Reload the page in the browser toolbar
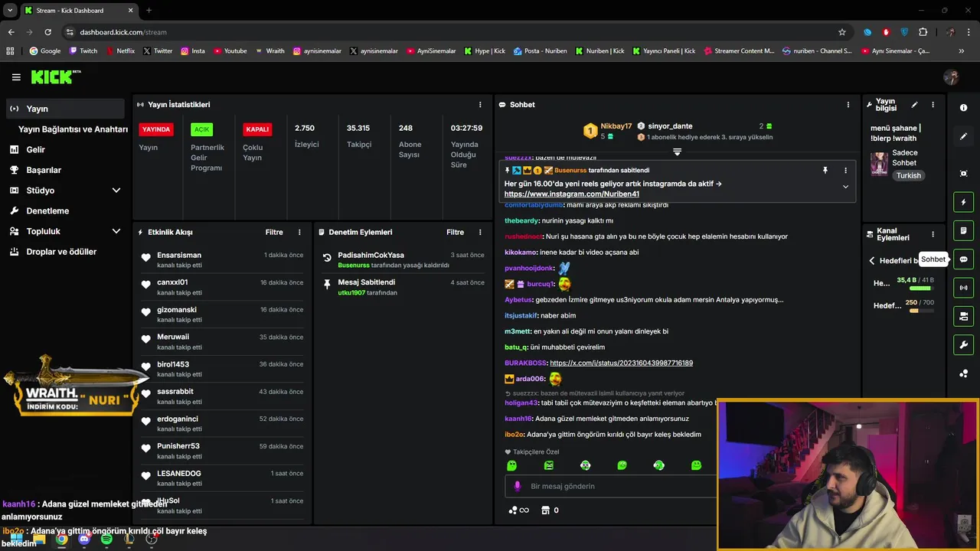Screen dimensions: 980x551 (x=47, y=32)
